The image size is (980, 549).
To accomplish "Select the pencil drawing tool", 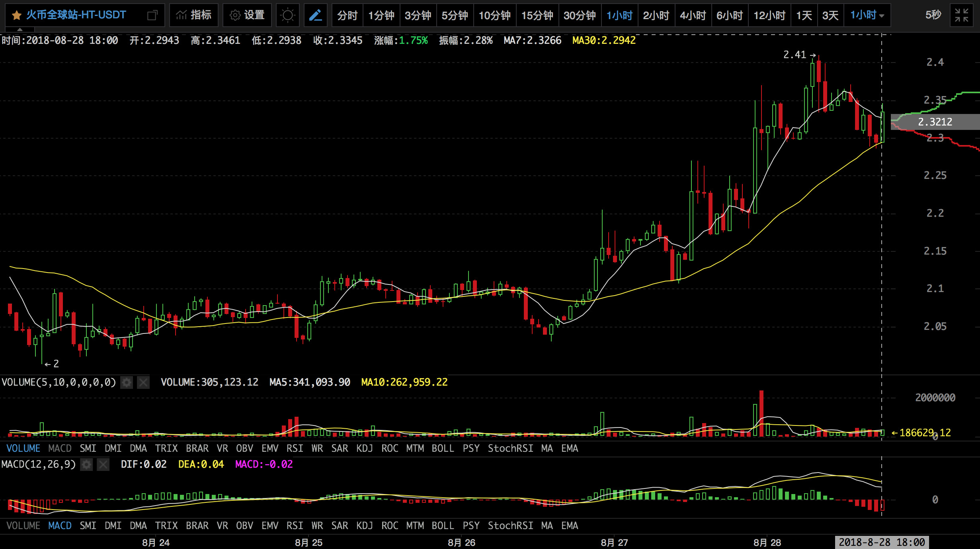I will click(316, 15).
